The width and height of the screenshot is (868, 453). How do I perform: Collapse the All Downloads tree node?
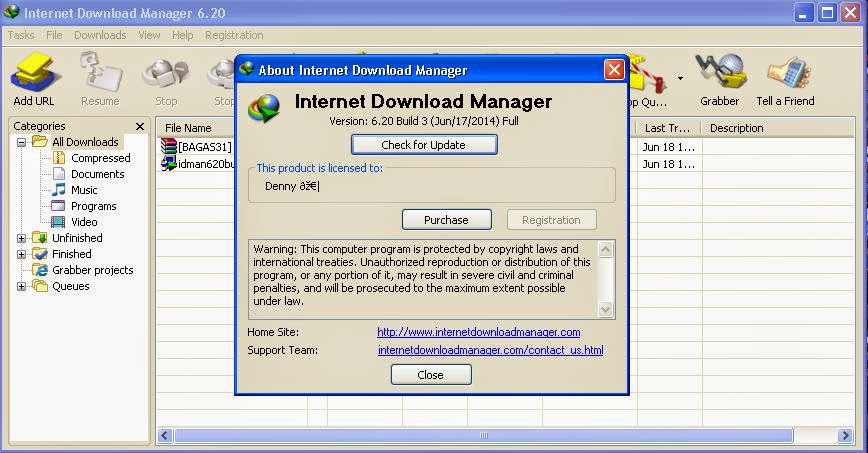pyautogui.click(x=21, y=142)
